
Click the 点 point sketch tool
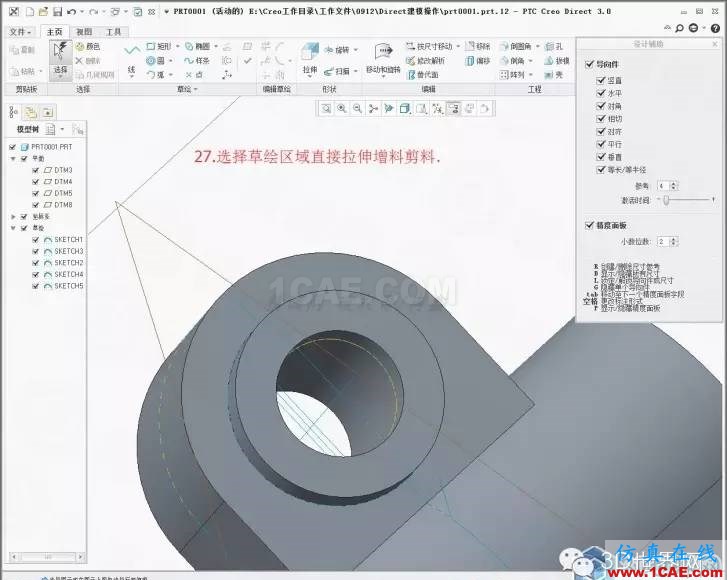pos(194,74)
